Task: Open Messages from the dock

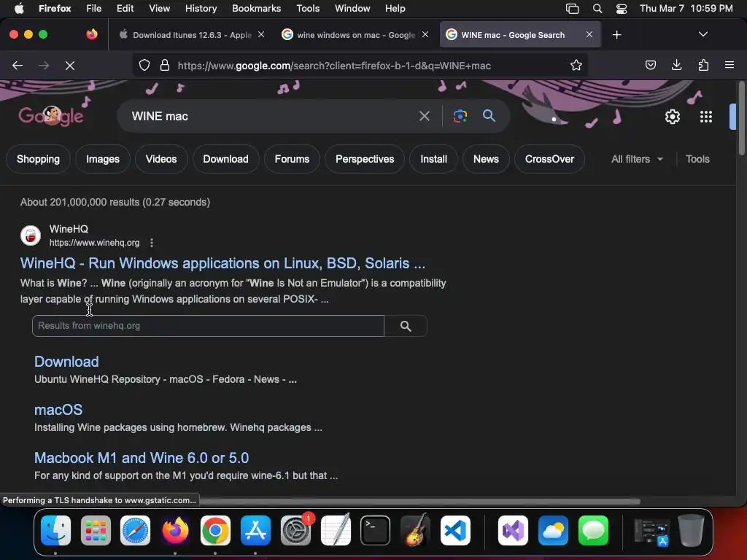Action: pos(593,530)
